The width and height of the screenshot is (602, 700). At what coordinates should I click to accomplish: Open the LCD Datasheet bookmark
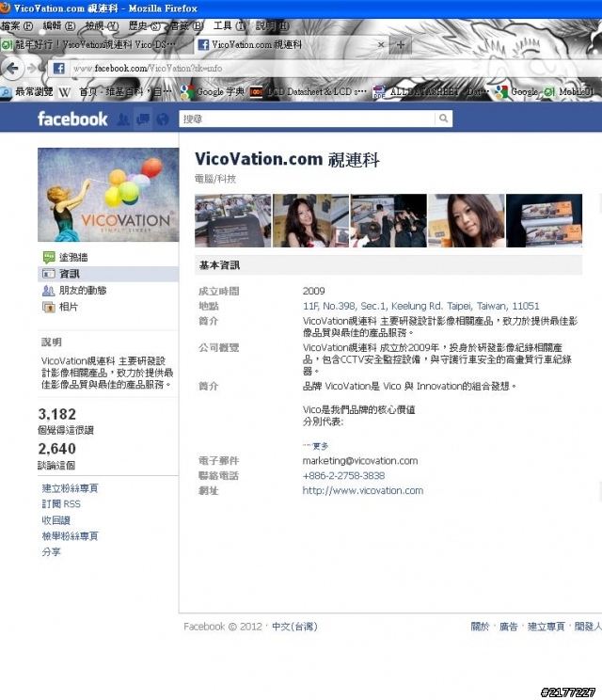coord(309,92)
